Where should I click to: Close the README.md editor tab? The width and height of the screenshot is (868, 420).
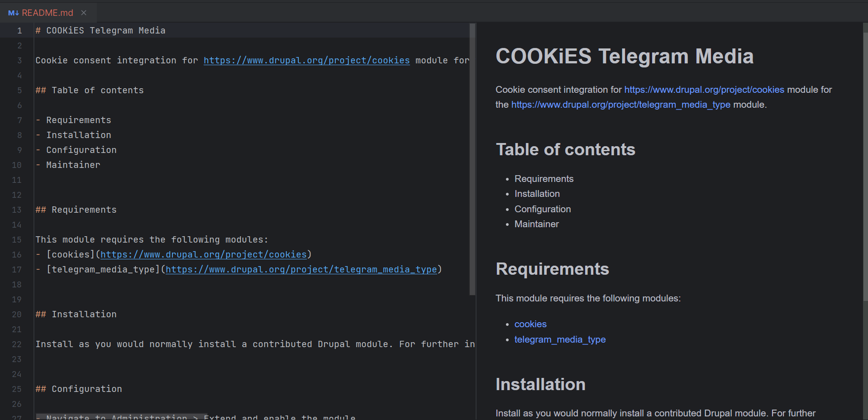[x=84, y=13]
